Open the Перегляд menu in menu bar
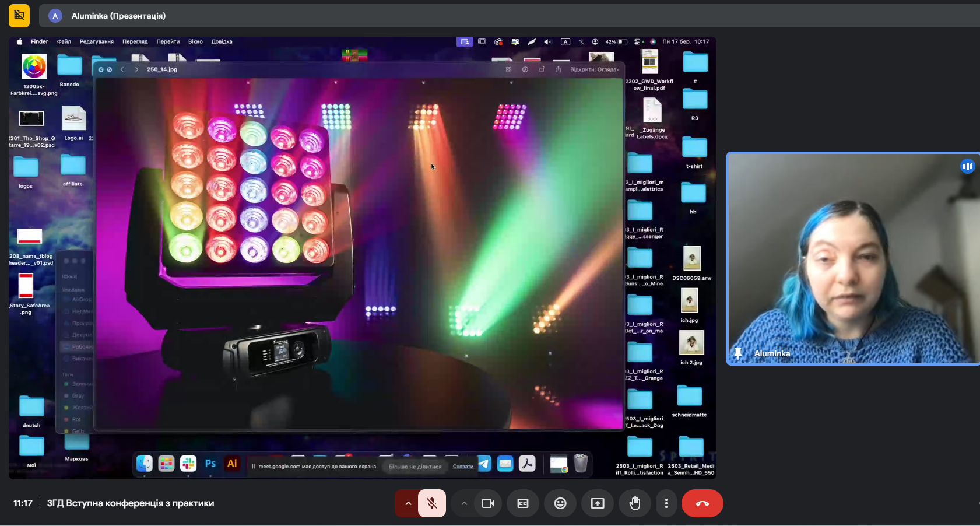 (135, 41)
